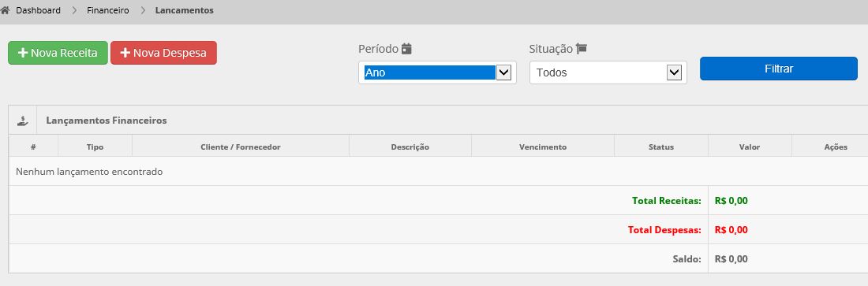The width and height of the screenshot is (868, 286).
Task: Click the hand-coin icon in Lançamentos Financeiros header
Action: coord(23,120)
